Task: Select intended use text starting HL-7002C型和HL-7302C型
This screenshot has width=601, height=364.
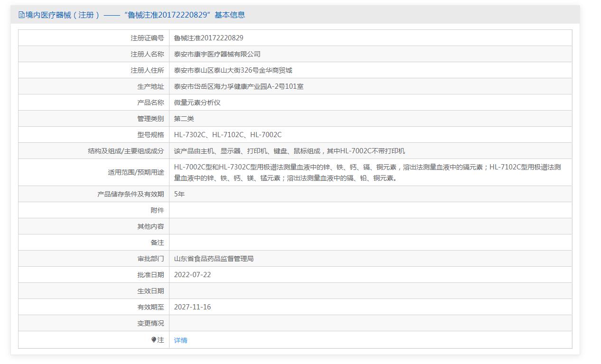Action: click(x=368, y=173)
